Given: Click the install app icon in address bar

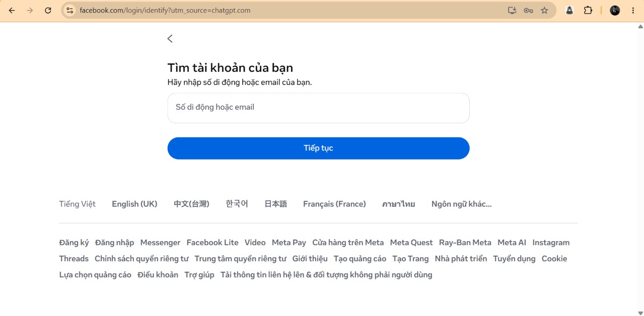Looking at the screenshot, I should point(512,10).
